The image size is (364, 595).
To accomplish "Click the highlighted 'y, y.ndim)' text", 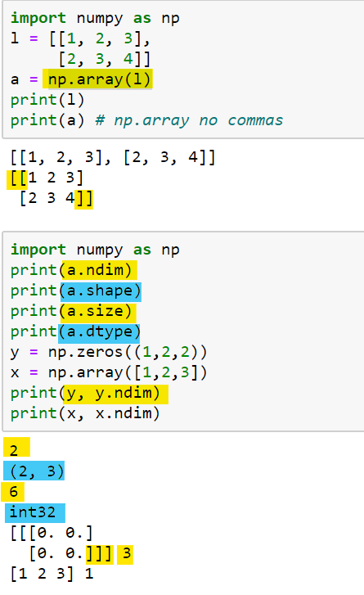I will 115,394.
